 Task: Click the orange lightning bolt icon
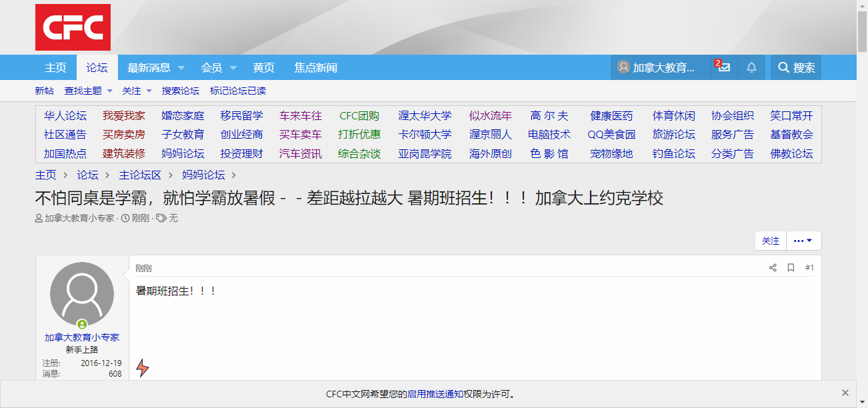click(143, 367)
